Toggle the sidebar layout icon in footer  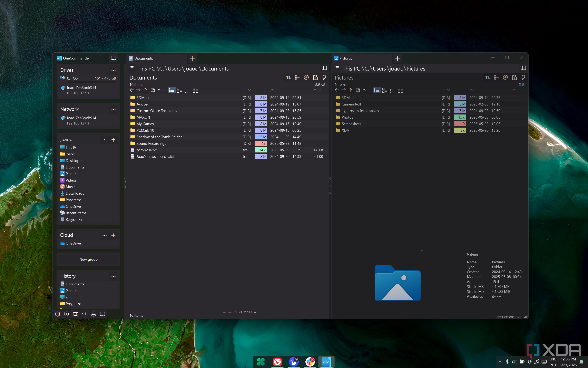pos(76,314)
